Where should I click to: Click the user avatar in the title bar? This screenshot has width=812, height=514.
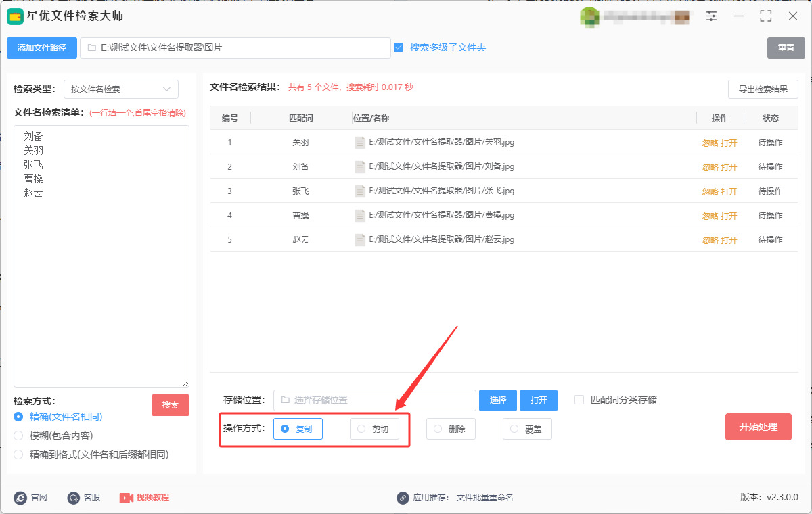click(x=589, y=17)
